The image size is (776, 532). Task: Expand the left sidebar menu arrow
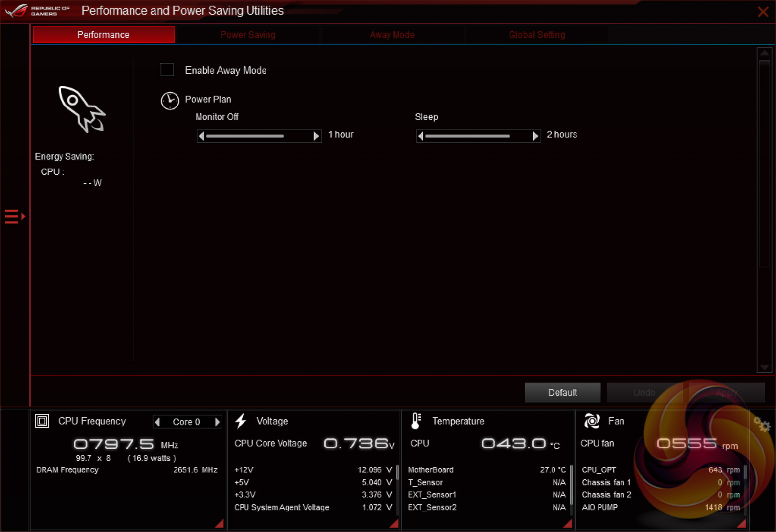coord(15,216)
